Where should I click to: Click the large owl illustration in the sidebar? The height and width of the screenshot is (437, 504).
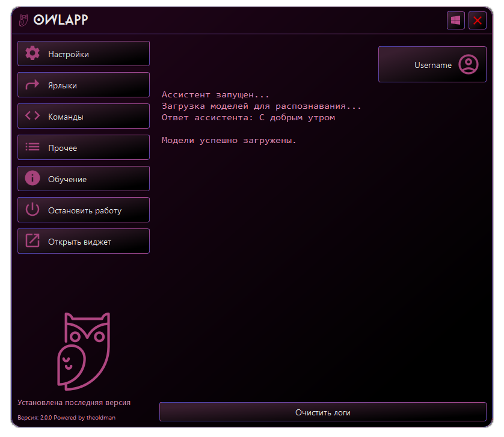83,350
